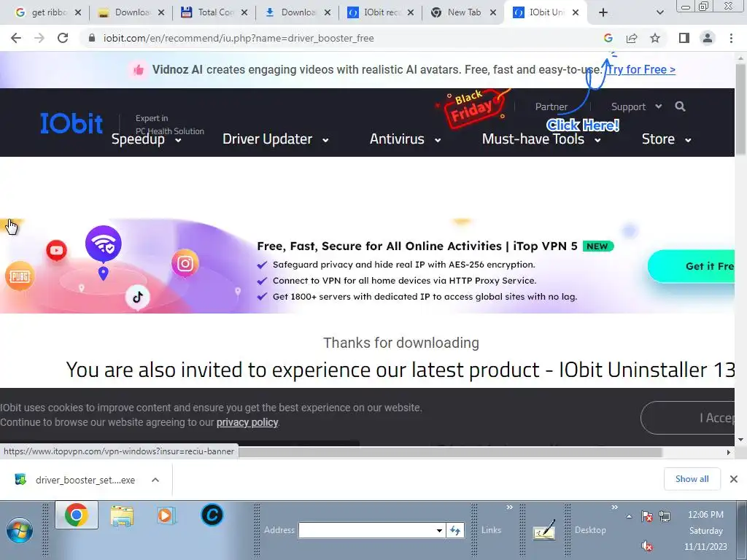Image resolution: width=747 pixels, height=560 pixels.
Task: Open the privacy policy link
Action: coord(247,422)
